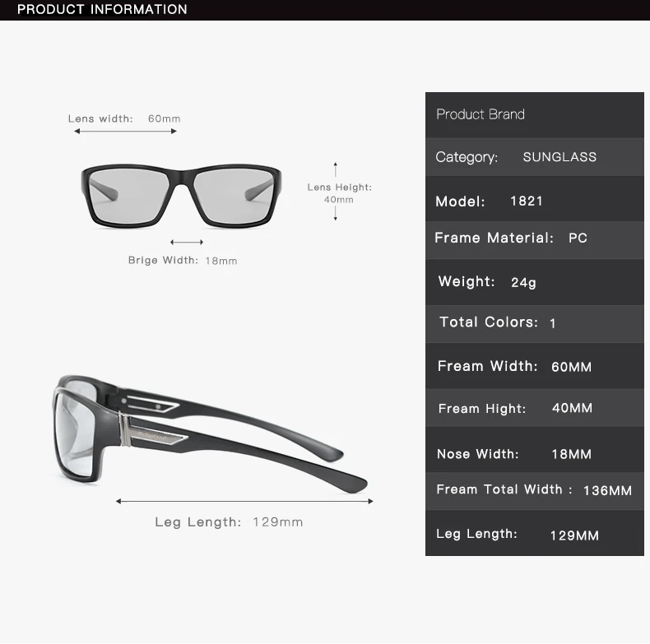The width and height of the screenshot is (650, 644).
Task: Select the Category SUNGLASS row
Action: [x=534, y=157]
